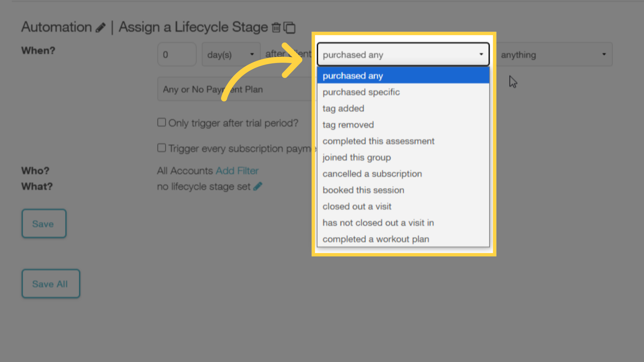Image resolution: width=644 pixels, height=362 pixels.
Task: Expand the 'anything' dropdown
Action: tap(553, 54)
